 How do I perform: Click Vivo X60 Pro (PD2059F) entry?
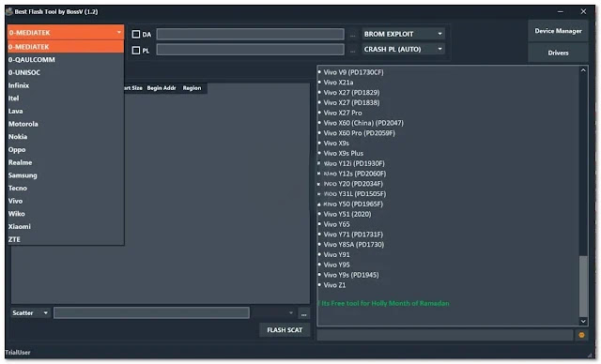tap(359, 133)
